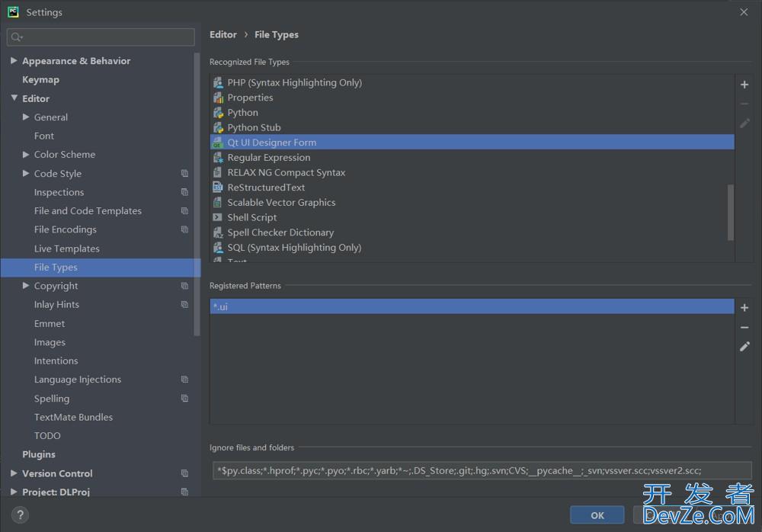Click the project-level icon beside Inspections
Image resolution: width=762 pixels, height=532 pixels.
184,192
